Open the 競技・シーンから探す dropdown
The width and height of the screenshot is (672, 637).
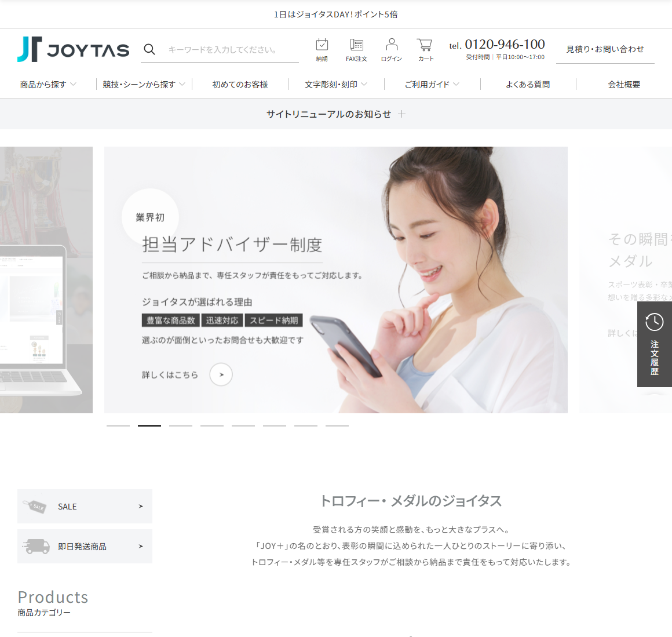tap(144, 85)
